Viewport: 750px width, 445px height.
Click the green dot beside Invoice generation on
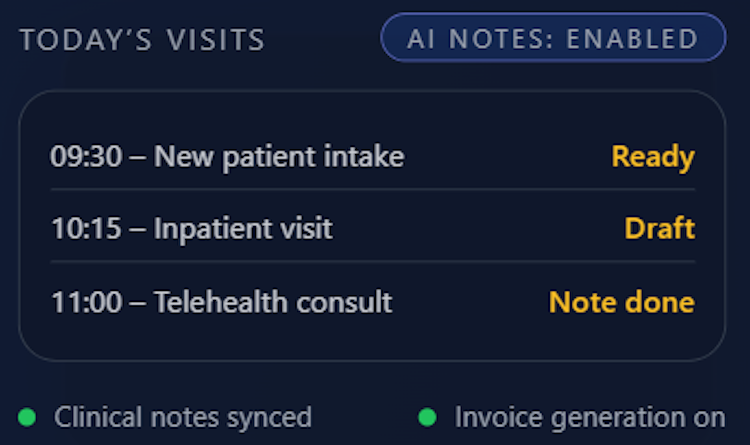[x=427, y=416]
